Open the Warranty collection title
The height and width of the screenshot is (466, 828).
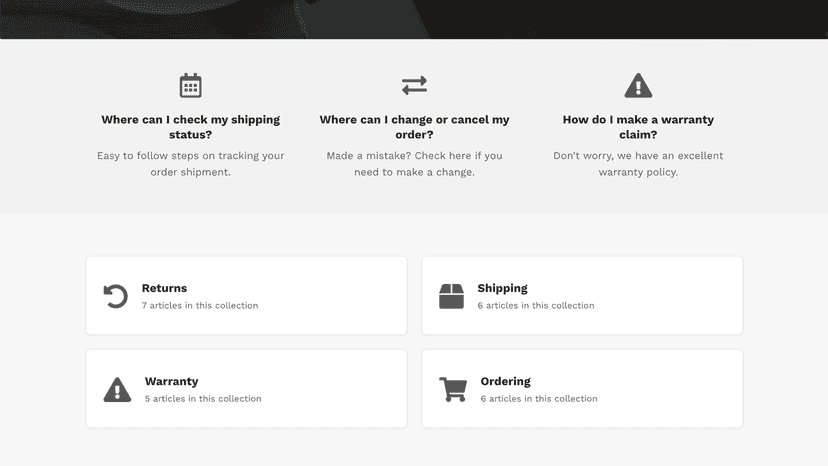(172, 381)
